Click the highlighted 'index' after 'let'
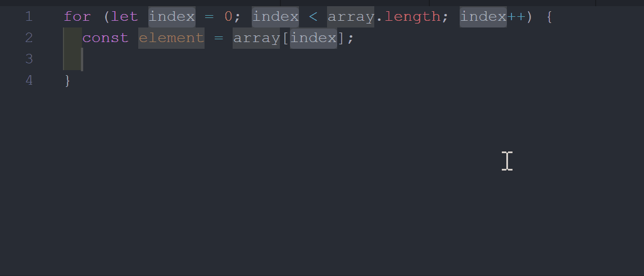The image size is (644, 276). click(x=172, y=17)
